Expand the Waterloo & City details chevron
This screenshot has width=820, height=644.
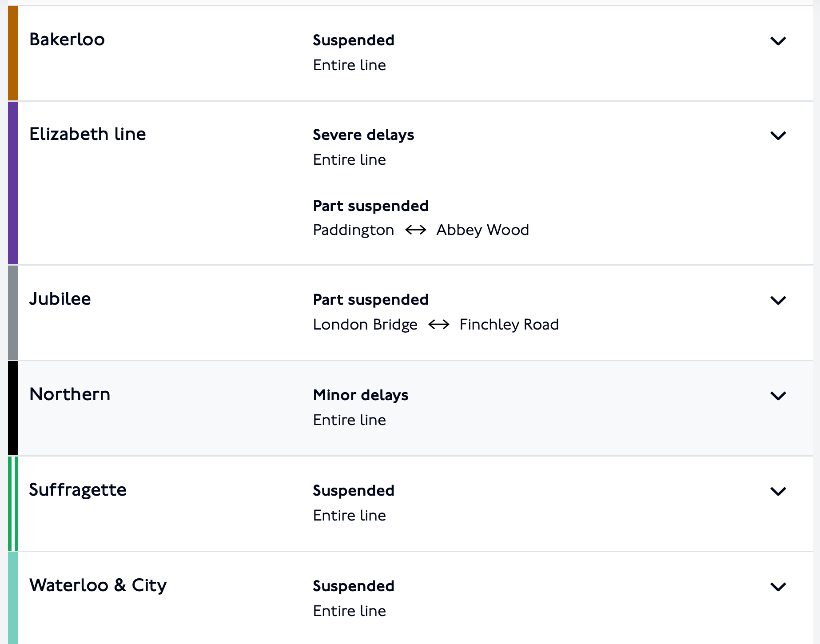point(778,587)
